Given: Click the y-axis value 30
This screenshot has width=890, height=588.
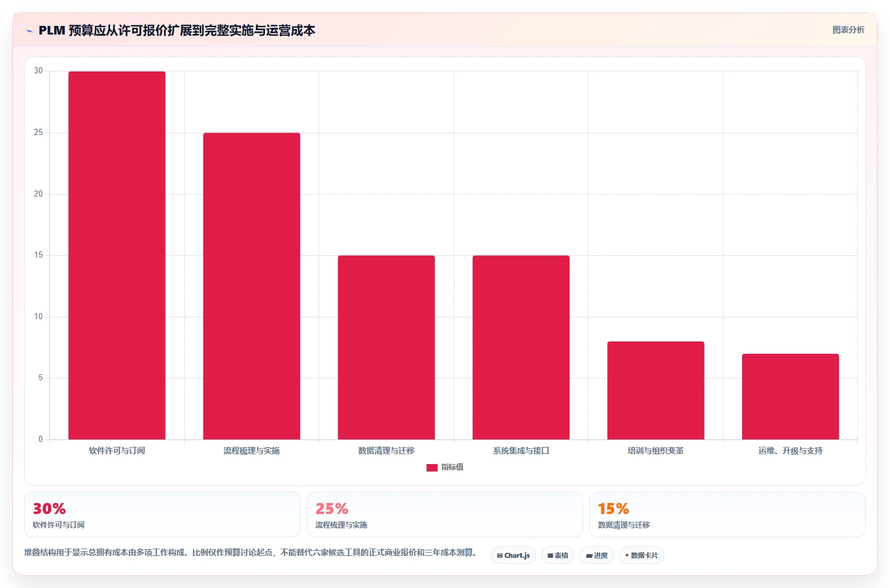Looking at the screenshot, I should tap(38, 71).
